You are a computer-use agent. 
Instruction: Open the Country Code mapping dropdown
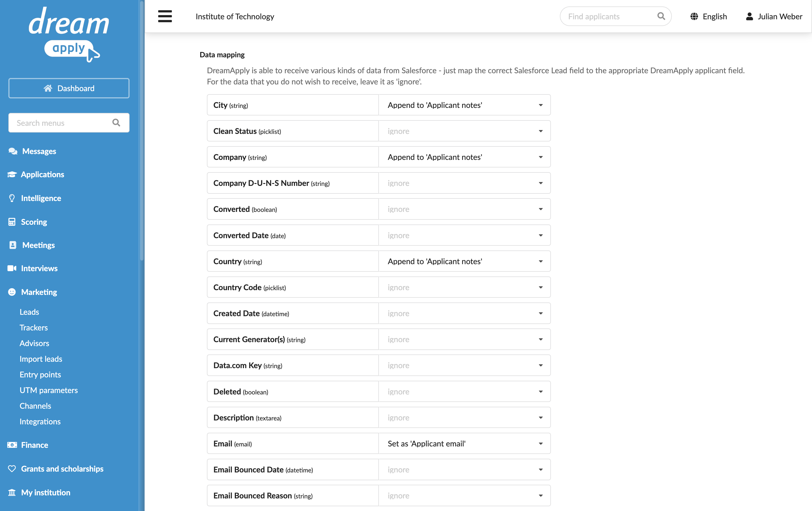coord(464,287)
